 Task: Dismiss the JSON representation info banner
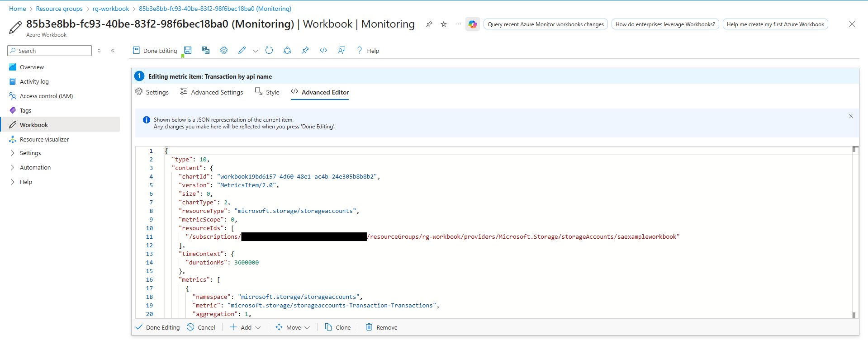click(851, 117)
